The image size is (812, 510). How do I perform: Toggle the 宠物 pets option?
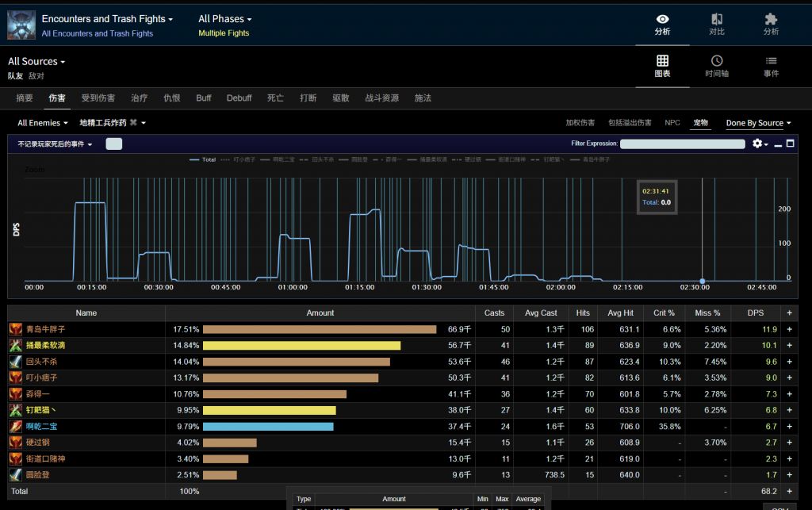pos(700,123)
